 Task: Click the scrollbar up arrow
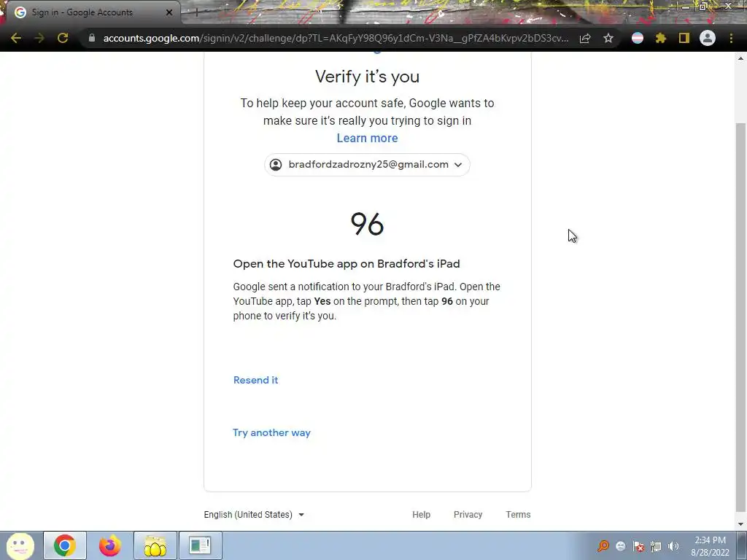click(x=740, y=58)
